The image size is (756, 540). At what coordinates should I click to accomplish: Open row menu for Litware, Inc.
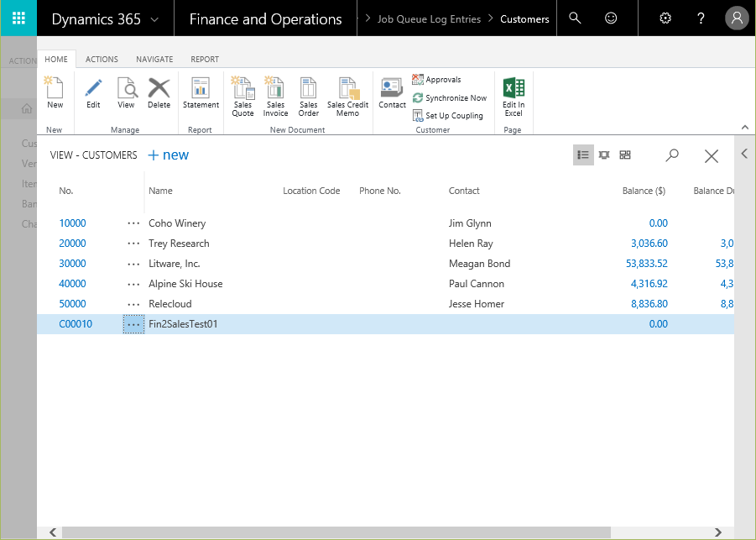coord(133,264)
